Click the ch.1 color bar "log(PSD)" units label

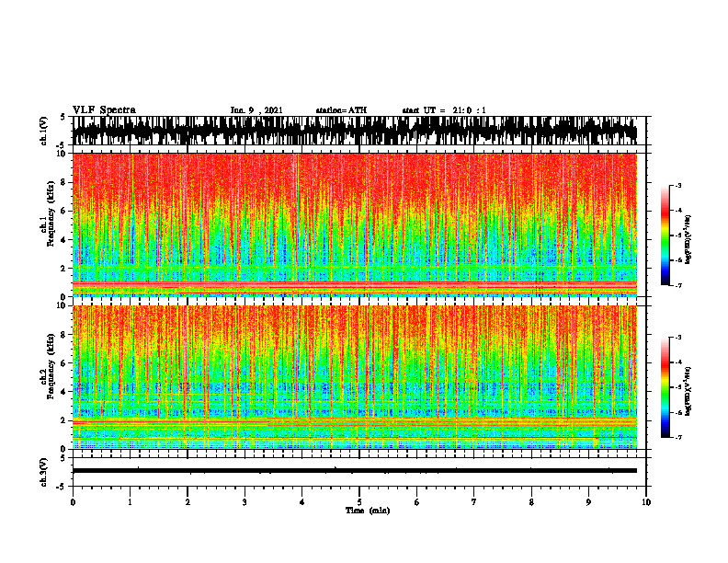click(x=688, y=238)
